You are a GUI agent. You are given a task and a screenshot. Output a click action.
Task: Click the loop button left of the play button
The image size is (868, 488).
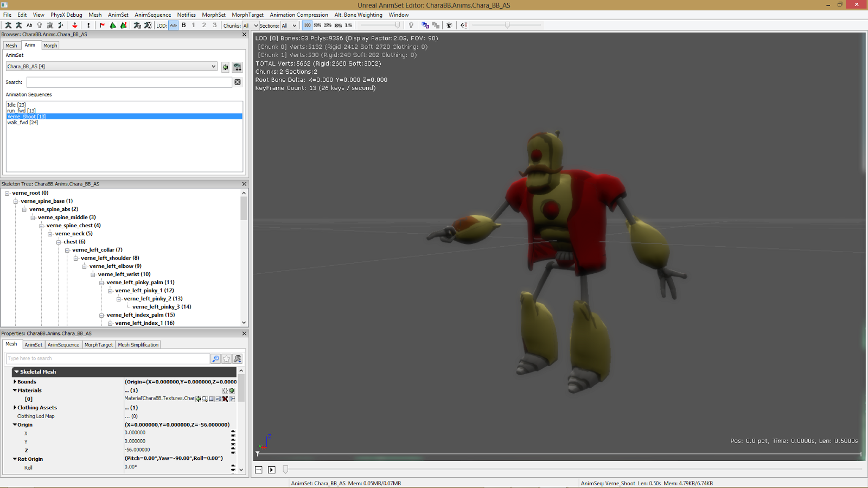[259, 470]
